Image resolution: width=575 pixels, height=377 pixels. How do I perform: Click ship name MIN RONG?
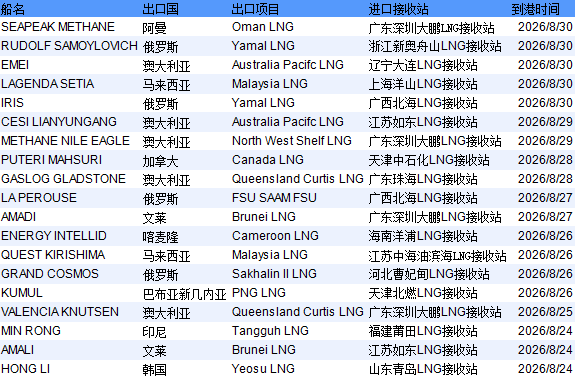[x=31, y=331]
